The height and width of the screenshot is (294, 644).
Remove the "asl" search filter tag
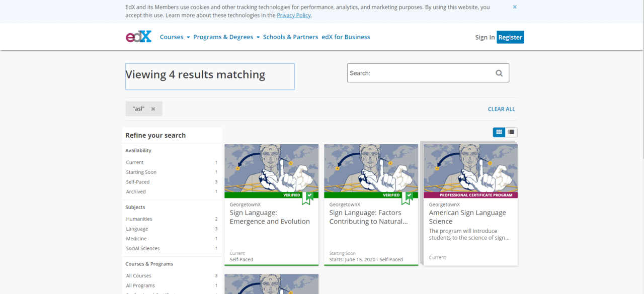coord(153,109)
